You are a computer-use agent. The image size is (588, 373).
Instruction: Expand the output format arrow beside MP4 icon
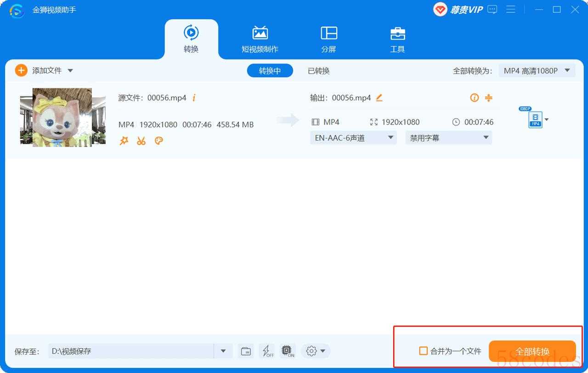click(546, 120)
